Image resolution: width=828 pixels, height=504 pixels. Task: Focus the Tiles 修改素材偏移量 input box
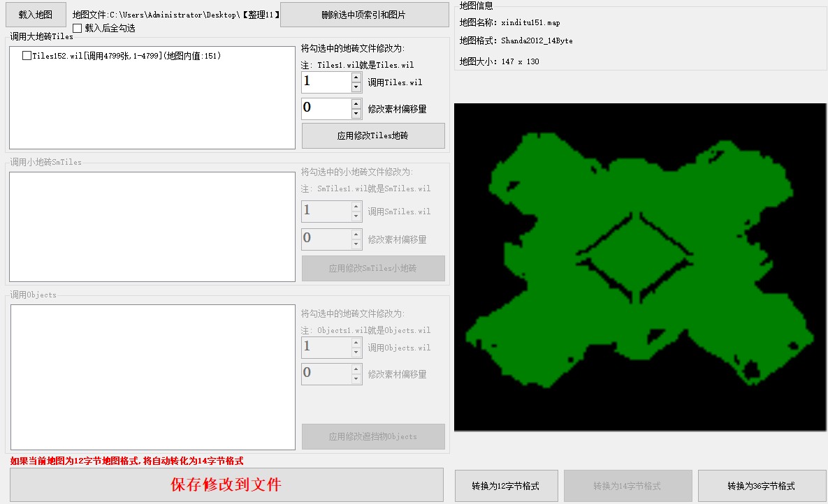coord(326,108)
